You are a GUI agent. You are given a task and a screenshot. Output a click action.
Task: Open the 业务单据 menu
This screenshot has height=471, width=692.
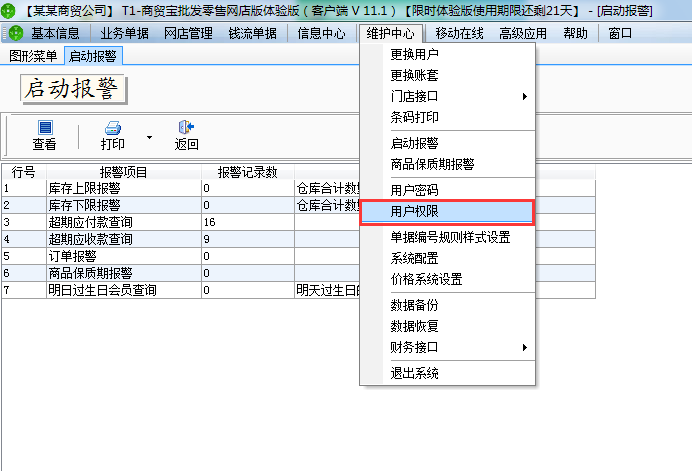tap(124, 33)
